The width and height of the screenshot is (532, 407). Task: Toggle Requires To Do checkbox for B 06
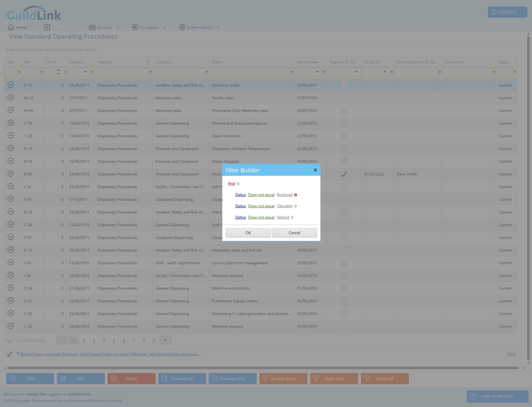tap(344, 174)
